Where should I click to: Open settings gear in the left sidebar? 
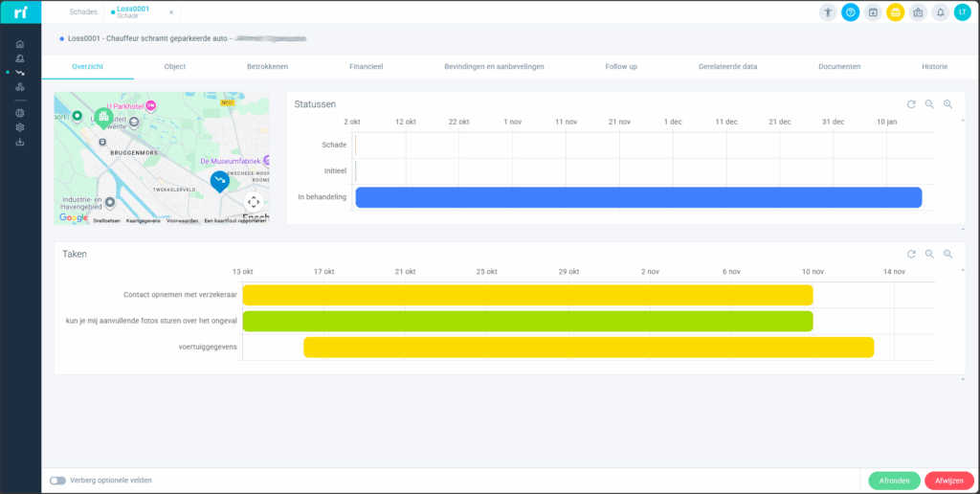(20, 127)
